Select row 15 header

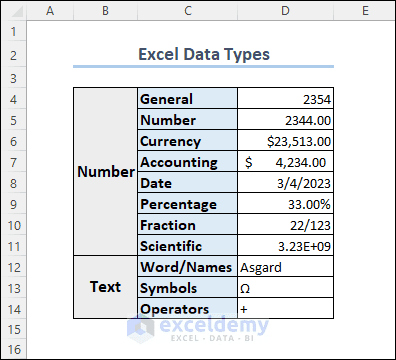[13, 330]
